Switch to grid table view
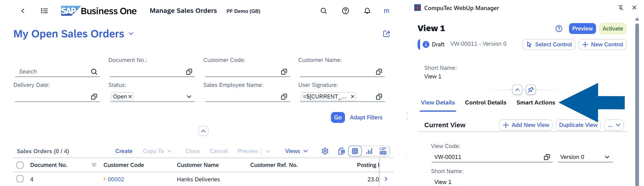This screenshot has height=186, width=644. point(355,151)
